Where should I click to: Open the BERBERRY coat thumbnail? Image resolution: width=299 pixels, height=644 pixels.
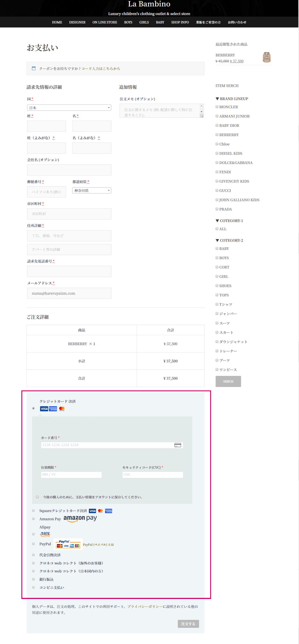tap(267, 57)
